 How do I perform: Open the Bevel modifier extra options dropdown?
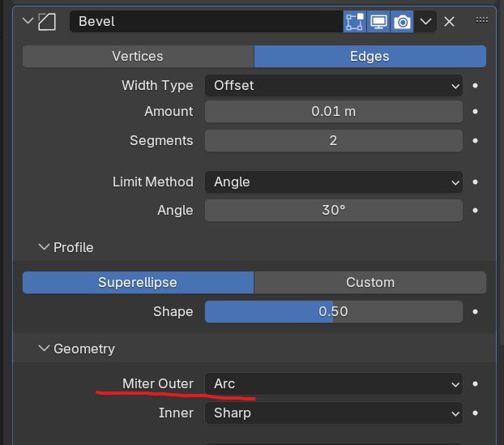(x=426, y=22)
